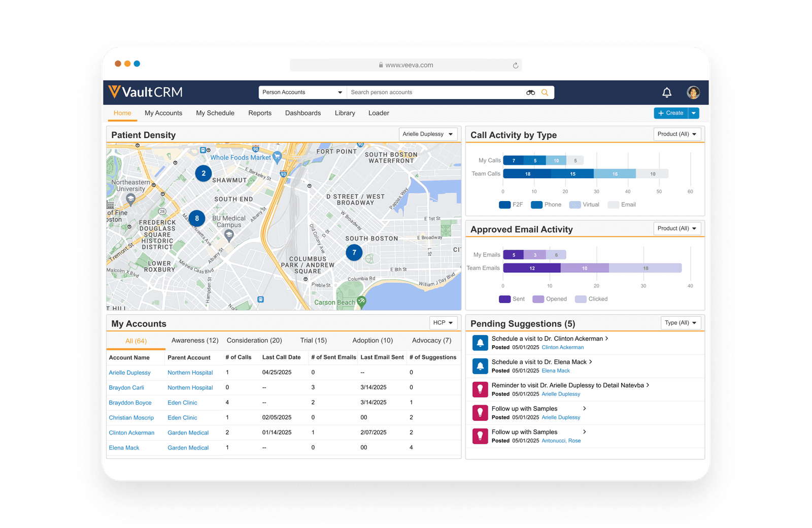This screenshot has height=528, width=812.
Task: Switch to the Awareness (12) tab
Action: click(x=195, y=341)
